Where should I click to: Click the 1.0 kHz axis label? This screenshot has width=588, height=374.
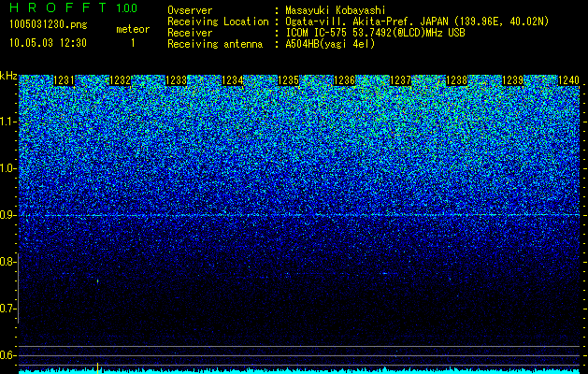click(7, 168)
